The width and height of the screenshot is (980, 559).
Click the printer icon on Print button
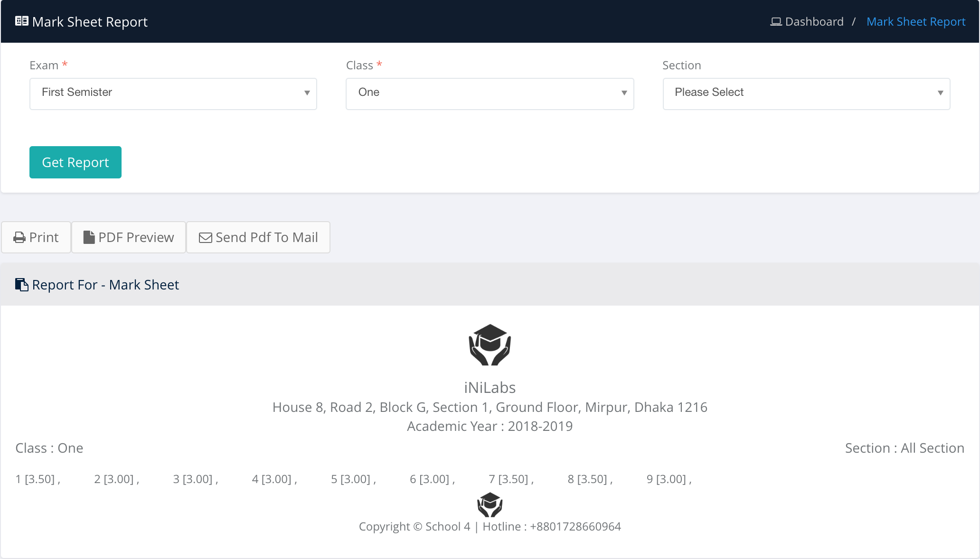pos(19,237)
